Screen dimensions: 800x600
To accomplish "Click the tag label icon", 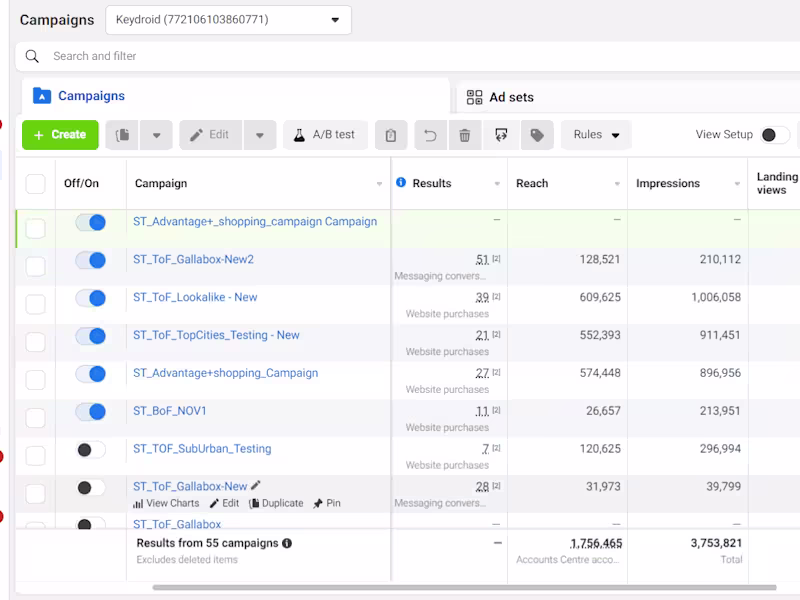I will pyautogui.click(x=537, y=135).
